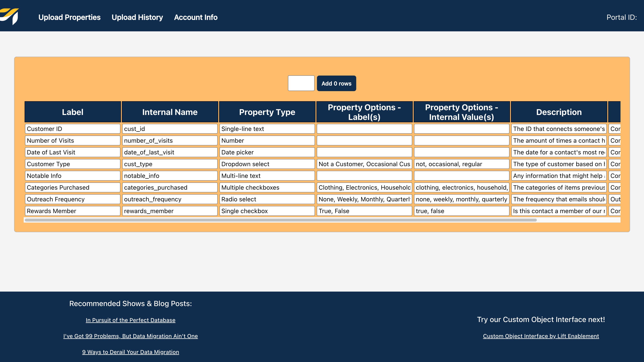Edit Notable Info description field
This screenshot has height=362, width=644.
point(559,176)
